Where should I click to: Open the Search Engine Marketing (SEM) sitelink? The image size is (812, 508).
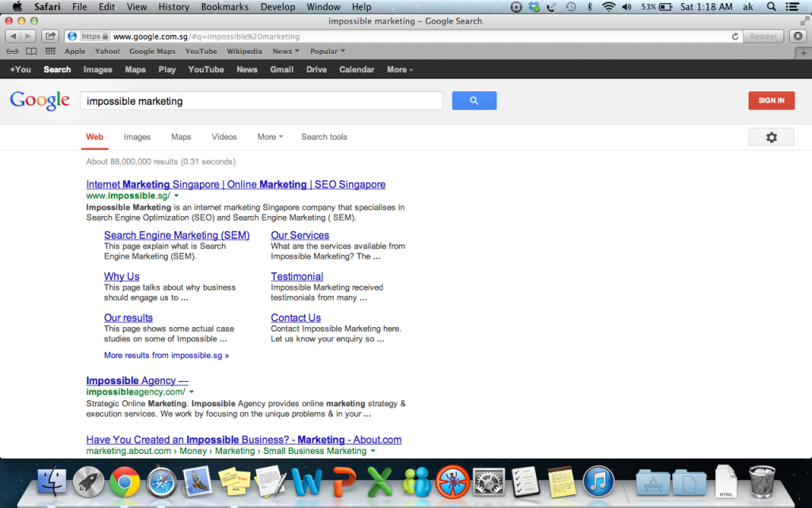tap(177, 235)
